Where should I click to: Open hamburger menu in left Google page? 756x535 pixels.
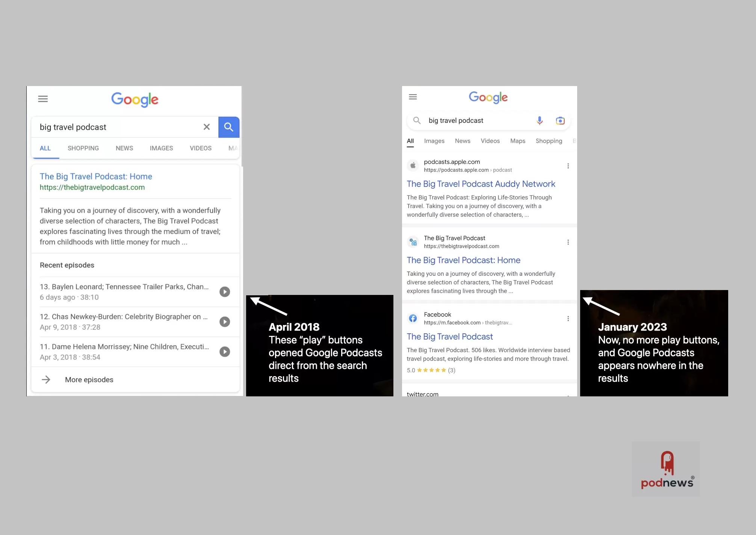(x=43, y=99)
